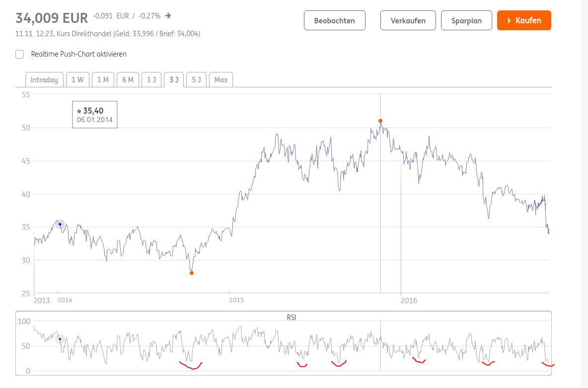The height and width of the screenshot is (388, 588).
Task: Select the orange low-point marker near 28
Action: click(x=192, y=273)
